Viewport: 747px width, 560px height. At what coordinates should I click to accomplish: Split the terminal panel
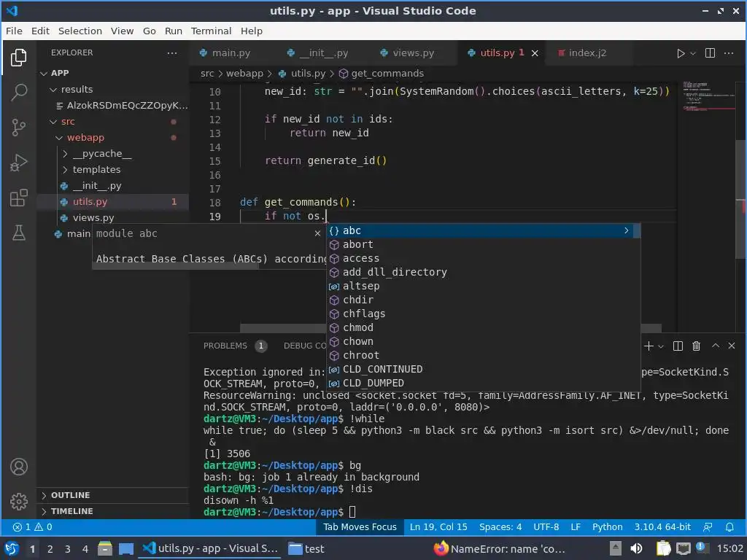point(678,346)
